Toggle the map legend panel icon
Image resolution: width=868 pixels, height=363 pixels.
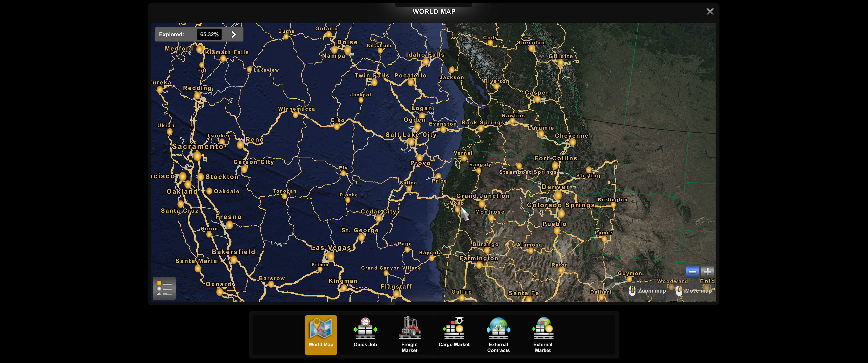[x=164, y=288]
